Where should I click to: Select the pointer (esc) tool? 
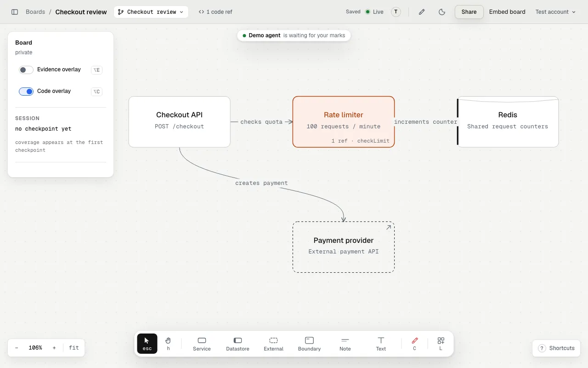click(147, 344)
